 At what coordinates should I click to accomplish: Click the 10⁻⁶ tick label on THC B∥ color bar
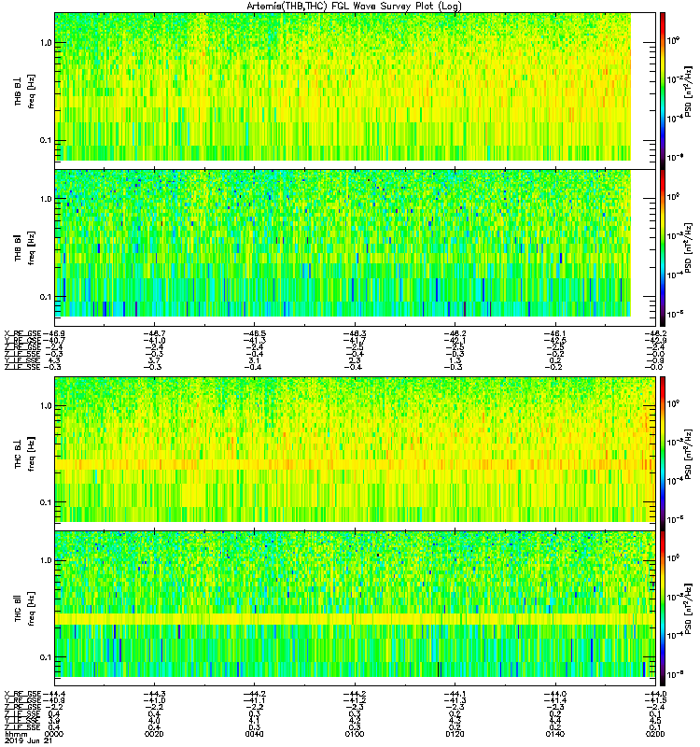tap(675, 674)
